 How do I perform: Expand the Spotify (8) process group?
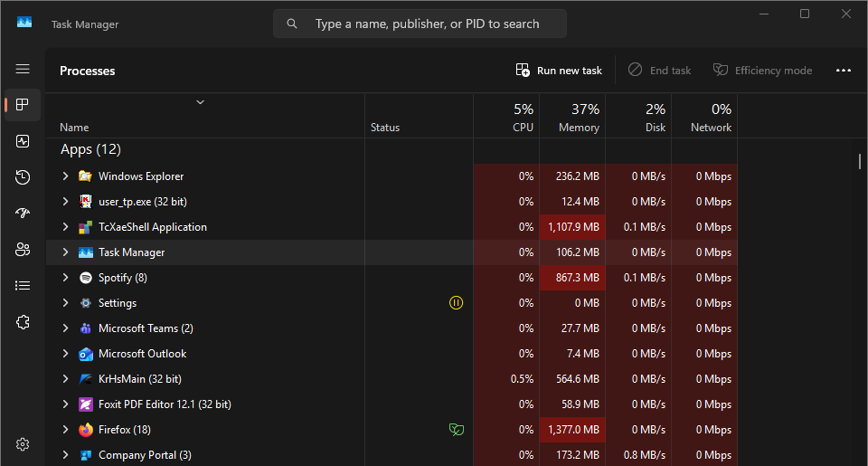pyautogui.click(x=65, y=278)
